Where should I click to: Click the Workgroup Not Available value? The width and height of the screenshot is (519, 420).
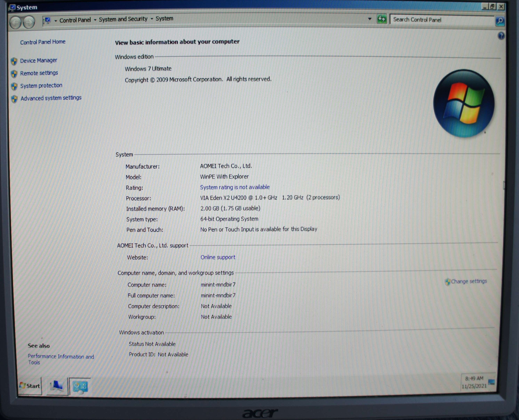pyautogui.click(x=216, y=317)
